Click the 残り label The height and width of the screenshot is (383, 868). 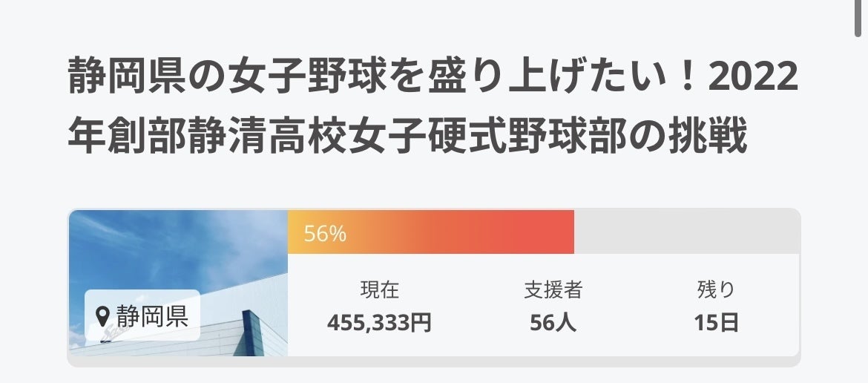pyautogui.click(x=716, y=290)
